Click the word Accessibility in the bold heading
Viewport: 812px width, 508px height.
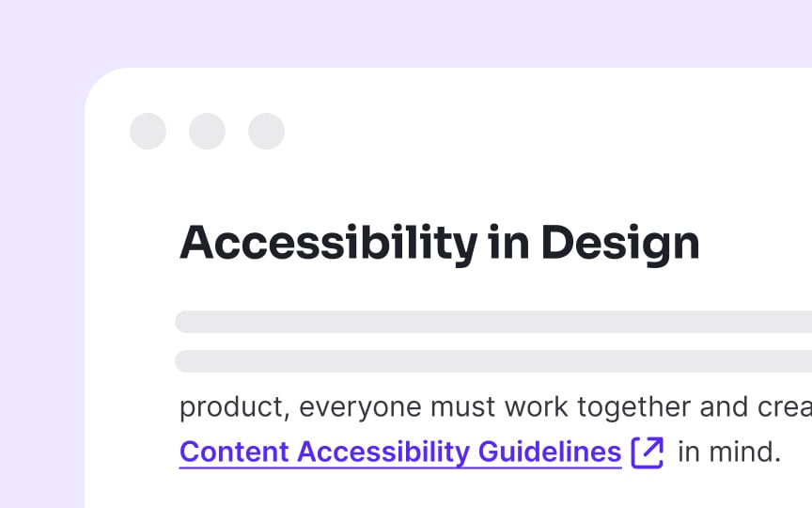(328, 244)
